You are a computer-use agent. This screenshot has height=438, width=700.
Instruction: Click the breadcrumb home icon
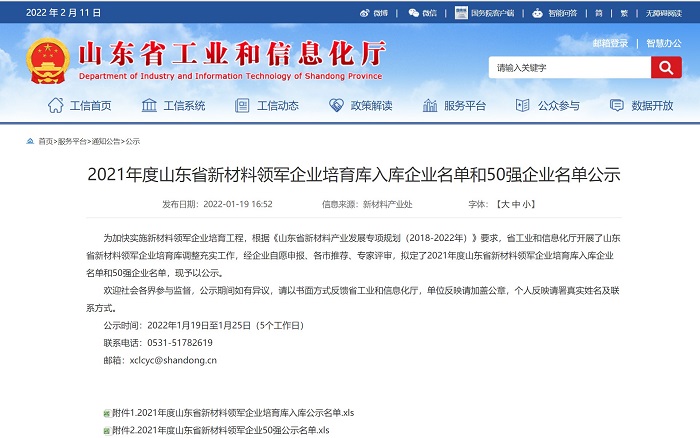[x=31, y=141]
